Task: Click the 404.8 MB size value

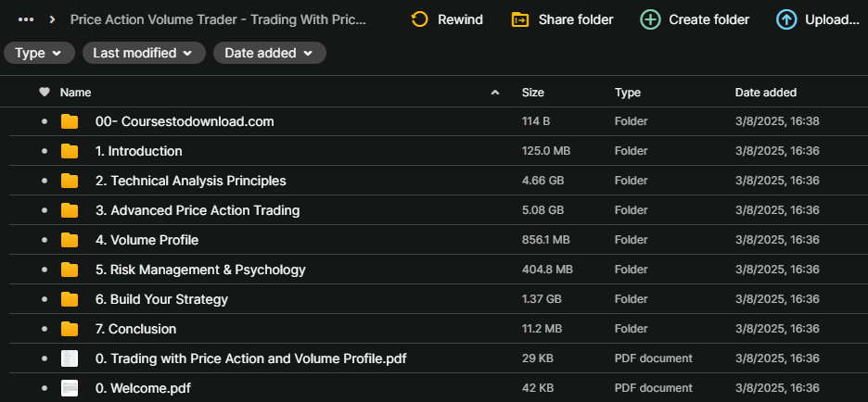Action: [547, 270]
